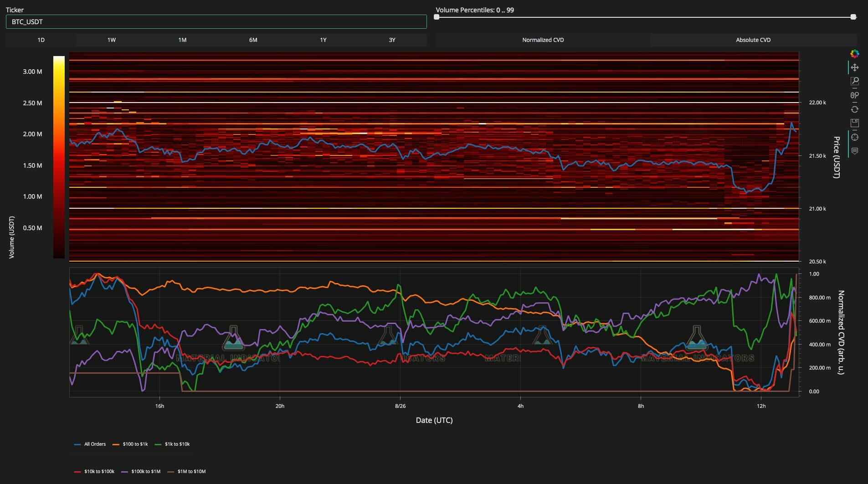
Task: Switch to 1D timeframe
Action: point(41,40)
